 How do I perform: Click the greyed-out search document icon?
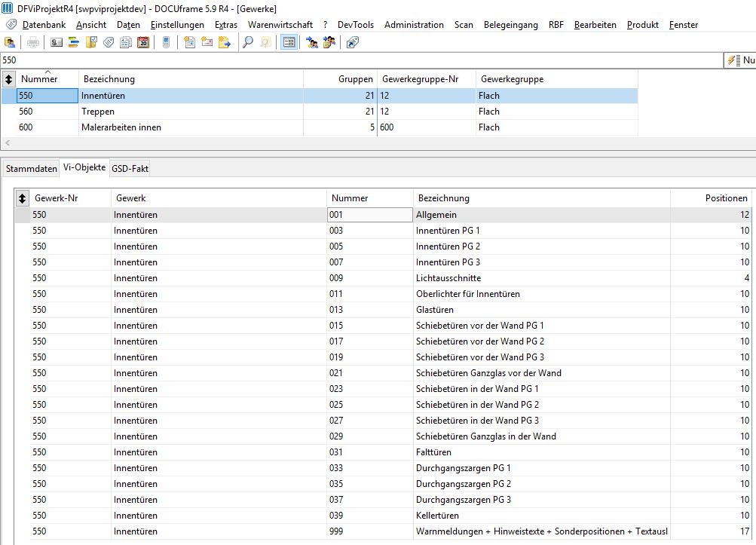[x=265, y=42]
